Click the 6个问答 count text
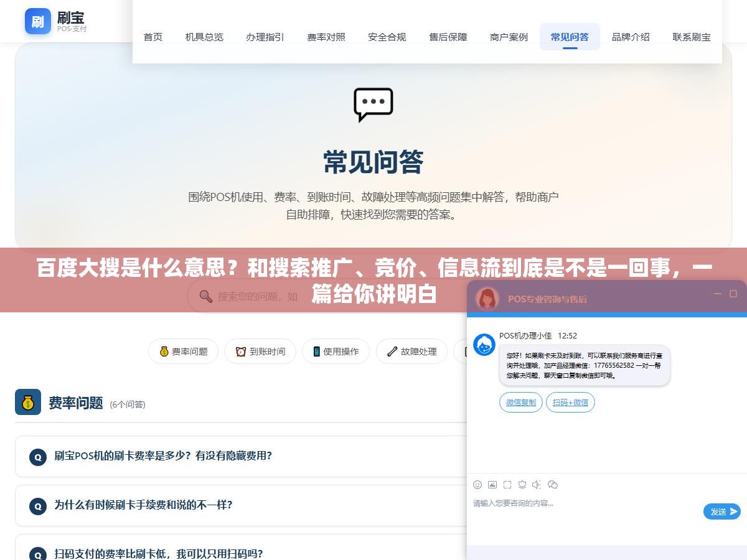 128,404
